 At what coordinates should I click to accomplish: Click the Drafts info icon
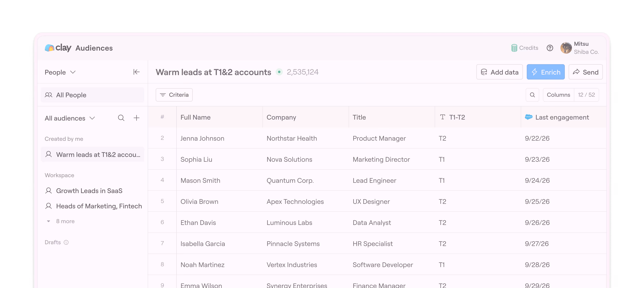pos(66,242)
